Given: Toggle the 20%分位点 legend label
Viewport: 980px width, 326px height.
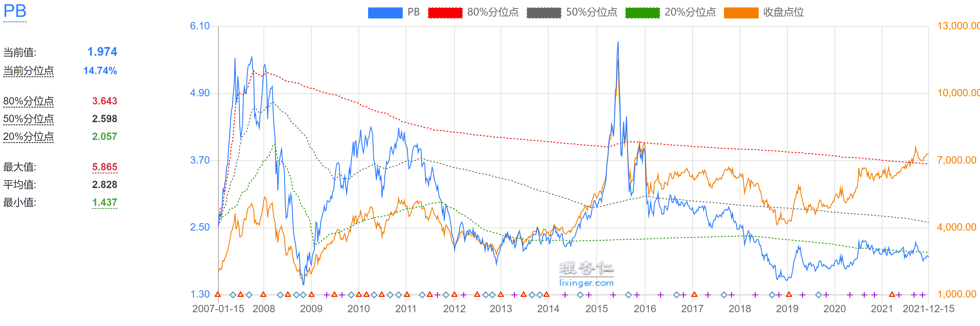Looking at the screenshot, I should (x=690, y=13).
